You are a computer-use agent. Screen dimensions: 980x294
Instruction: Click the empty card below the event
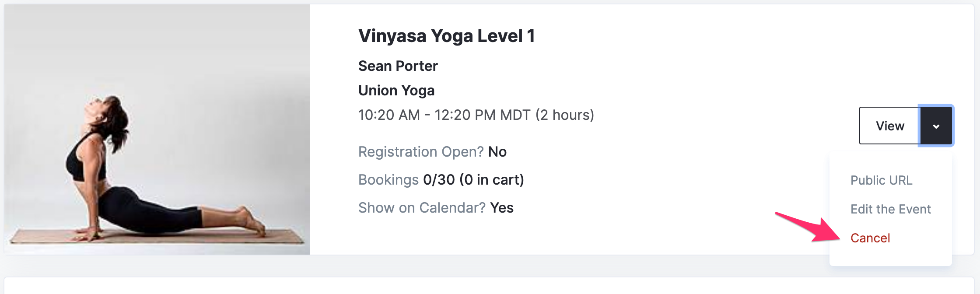point(490,286)
